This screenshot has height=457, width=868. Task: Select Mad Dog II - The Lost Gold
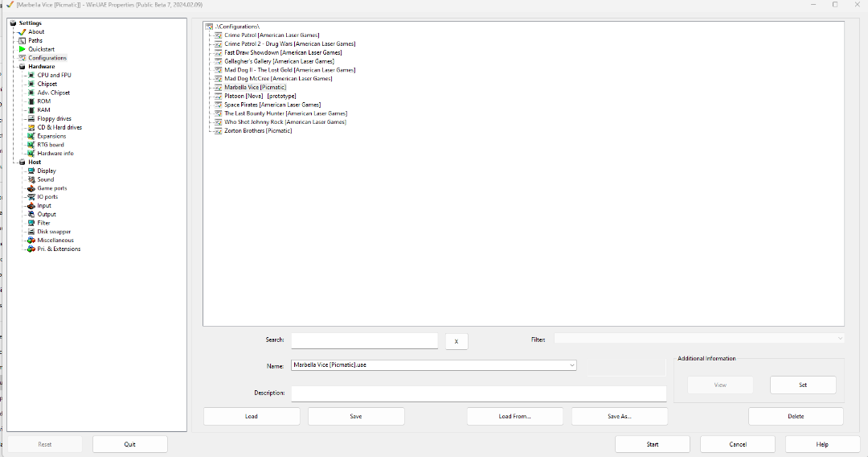(289, 70)
